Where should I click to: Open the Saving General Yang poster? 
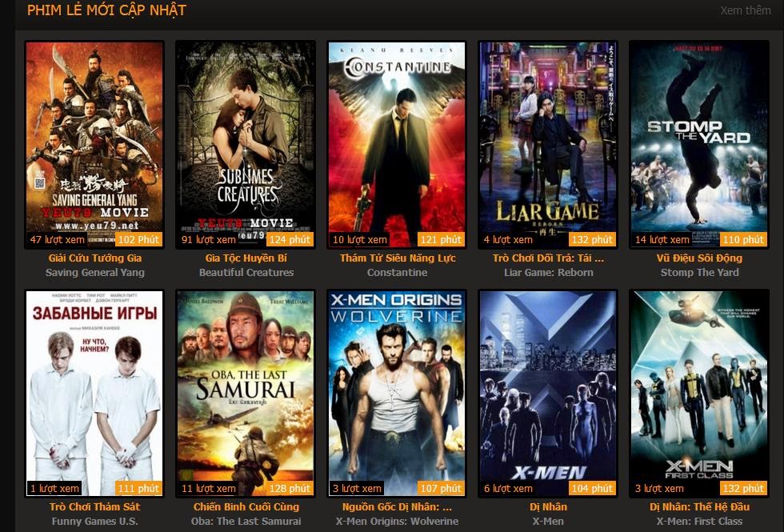point(94,144)
